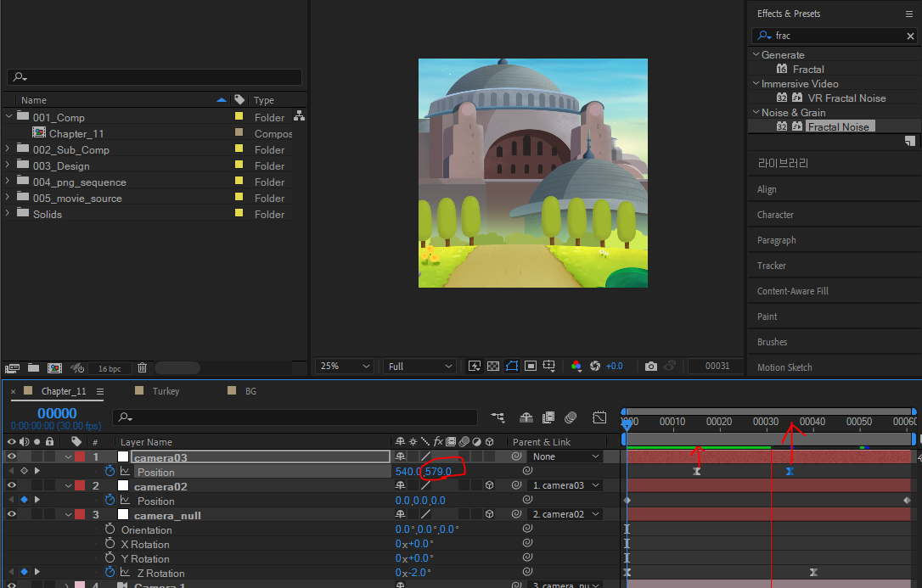Open the Align panel
This screenshot has width=922, height=588.
point(767,189)
